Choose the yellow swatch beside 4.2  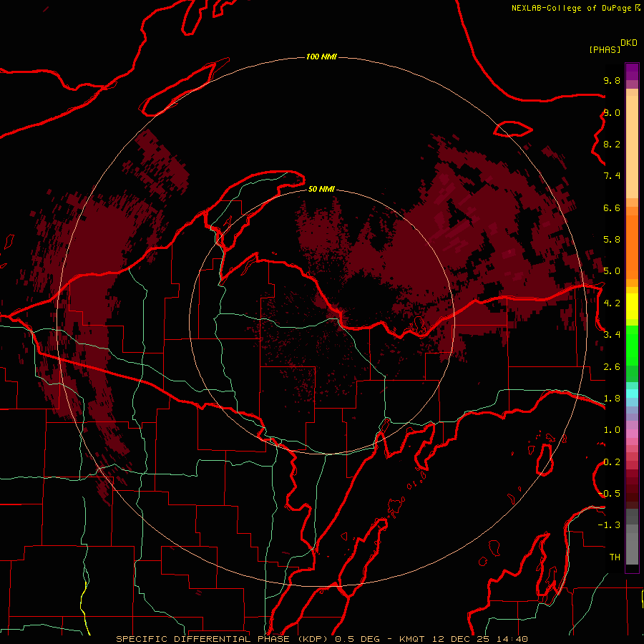coord(632,306)
